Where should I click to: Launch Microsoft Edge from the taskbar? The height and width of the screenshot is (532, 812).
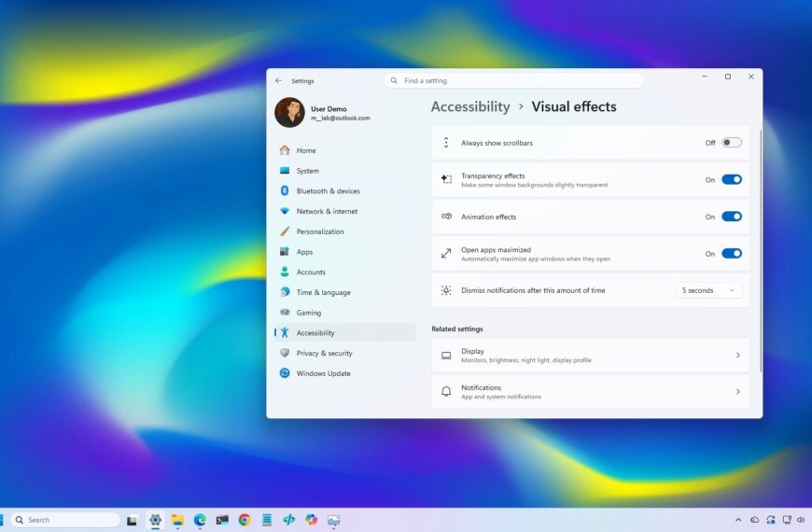point(200,520)
